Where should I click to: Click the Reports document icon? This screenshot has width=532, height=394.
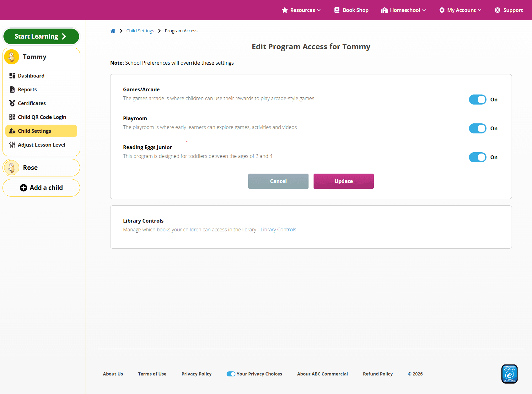click(12, 89)
